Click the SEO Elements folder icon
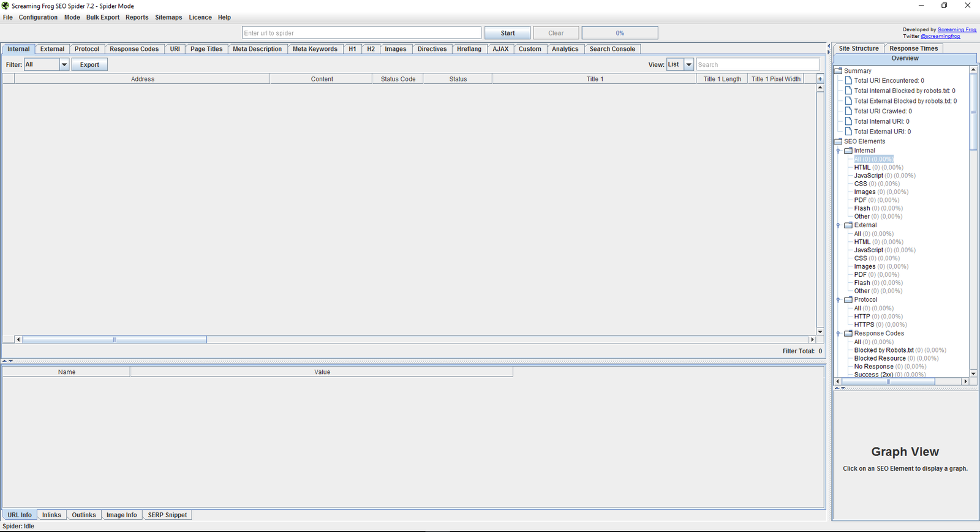Screen dimensions: 980x532 click(839, 141)
